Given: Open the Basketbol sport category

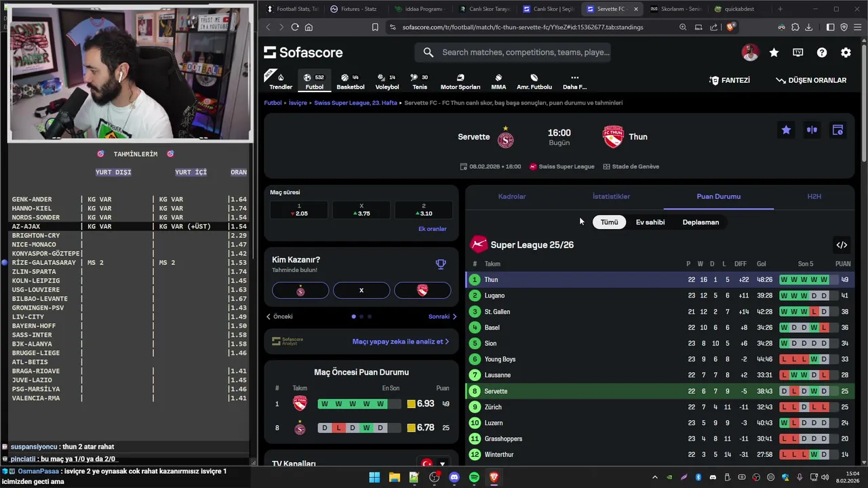Looking at the screenshot, I should 351,81.
